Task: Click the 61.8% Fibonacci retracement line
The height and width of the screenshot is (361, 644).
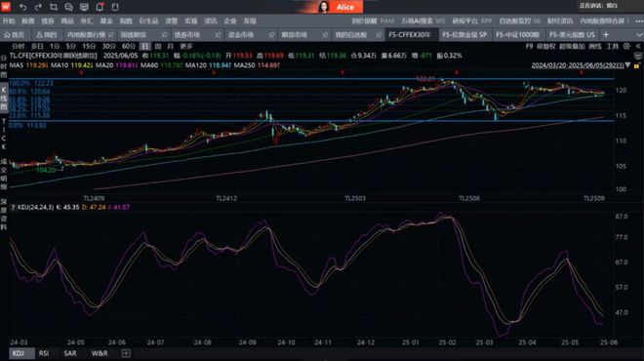Action: pyautogui.click(x=311, y=99)
